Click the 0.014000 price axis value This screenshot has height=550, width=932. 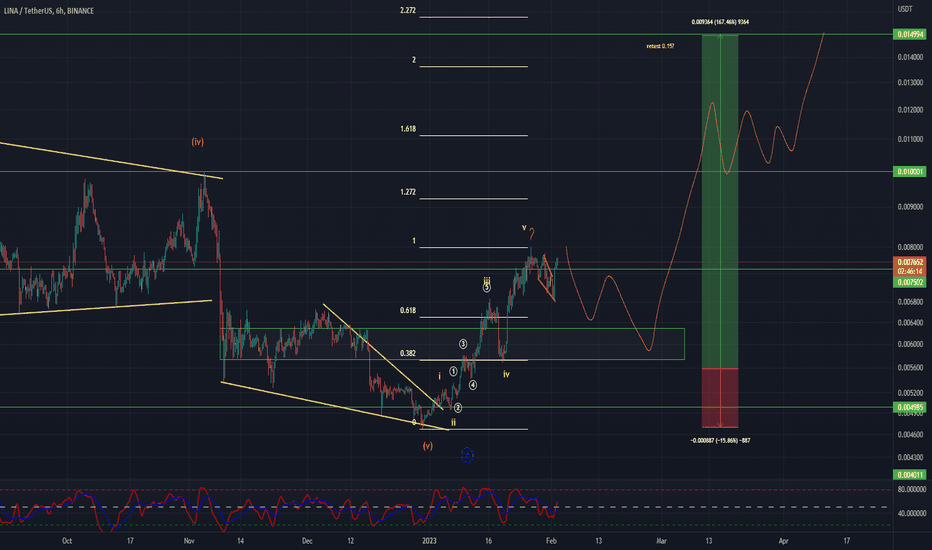pyautogui.click(x=910, y=57)
